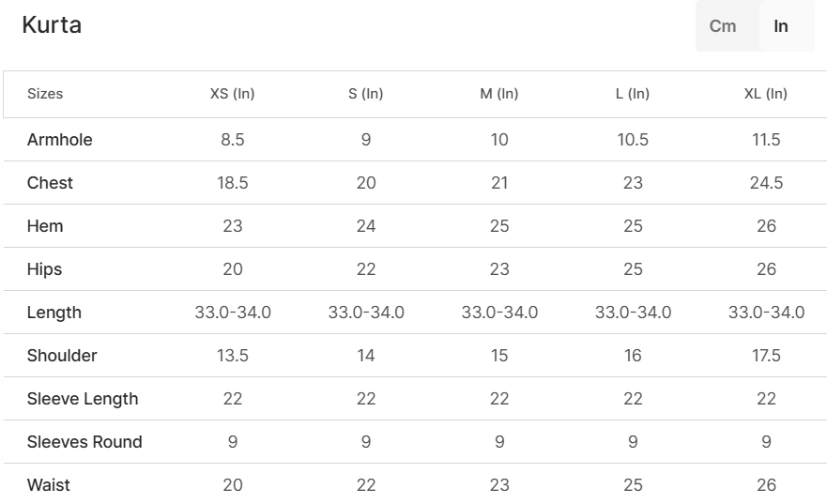Click the XS shoulder value 13.5

(x=232, y=356)
